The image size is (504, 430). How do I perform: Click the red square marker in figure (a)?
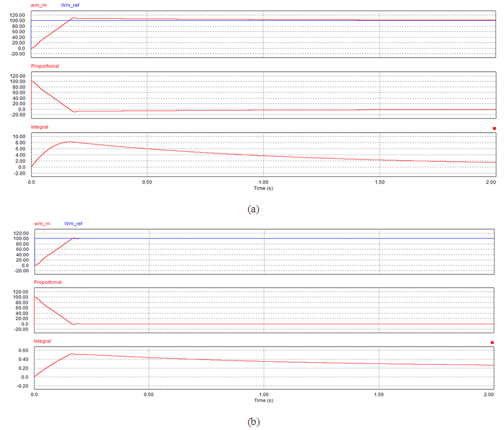(494, 128)
